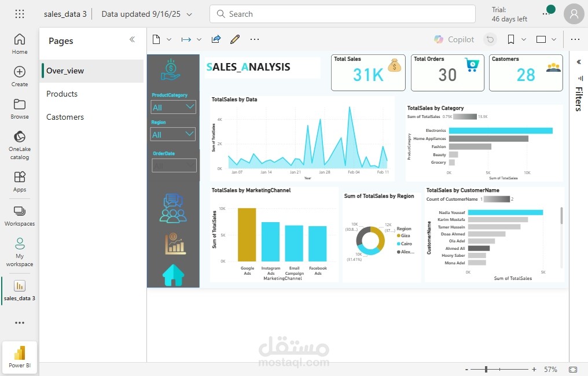Screen dimensions: 588x376
Task: Click Fit to page icon
Action: 573,370
